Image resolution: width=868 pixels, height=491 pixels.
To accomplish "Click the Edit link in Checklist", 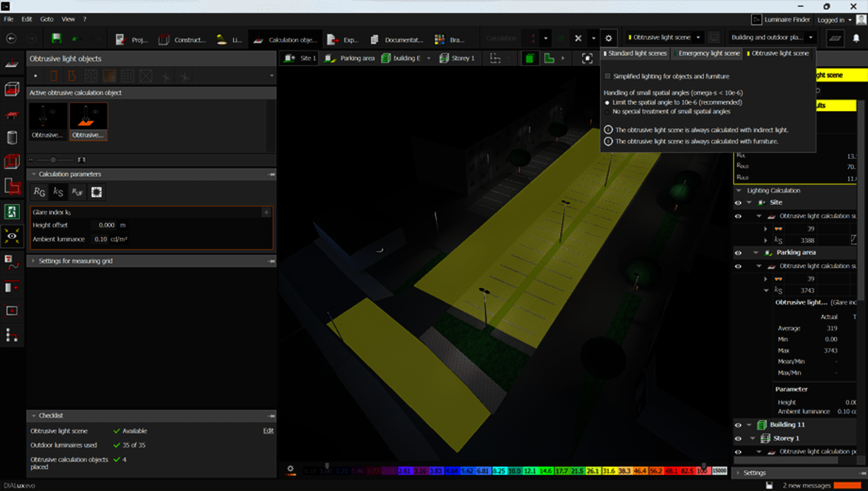I will [268, 431].
